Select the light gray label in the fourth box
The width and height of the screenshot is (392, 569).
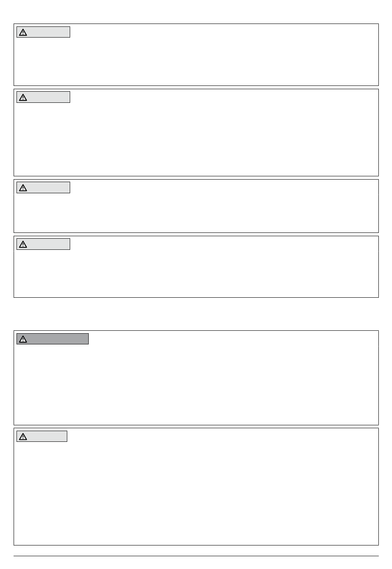[x=43, y=244]
